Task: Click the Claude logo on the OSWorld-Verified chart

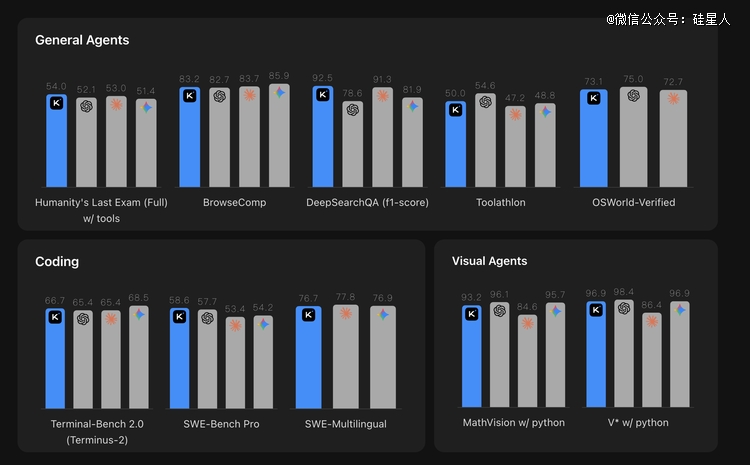Action: pyautogui.click(x=673, y=98)
